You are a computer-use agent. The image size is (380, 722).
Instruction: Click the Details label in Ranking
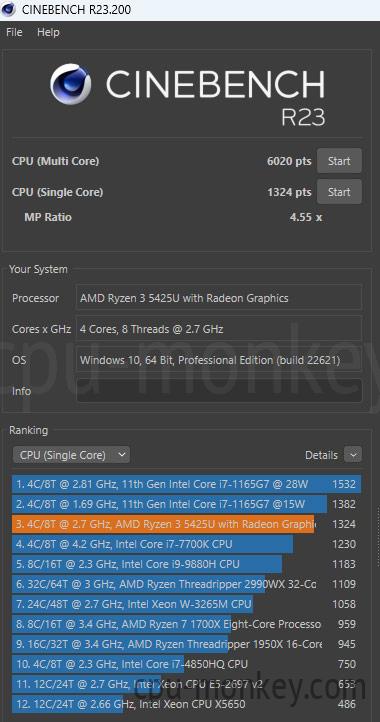321,455
